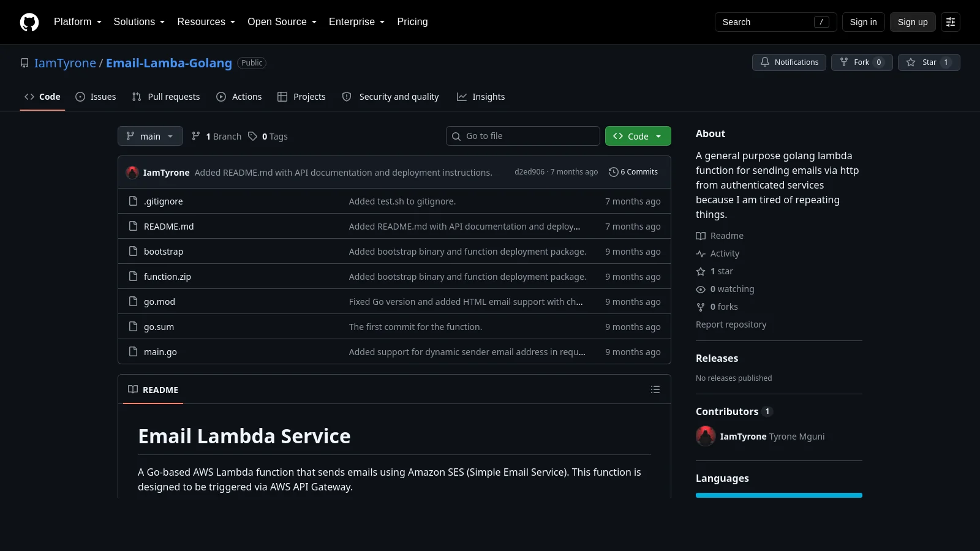Click the star icon beside 1 star
The height and width of the screenshot is (551, 980).
click(701, 271)
